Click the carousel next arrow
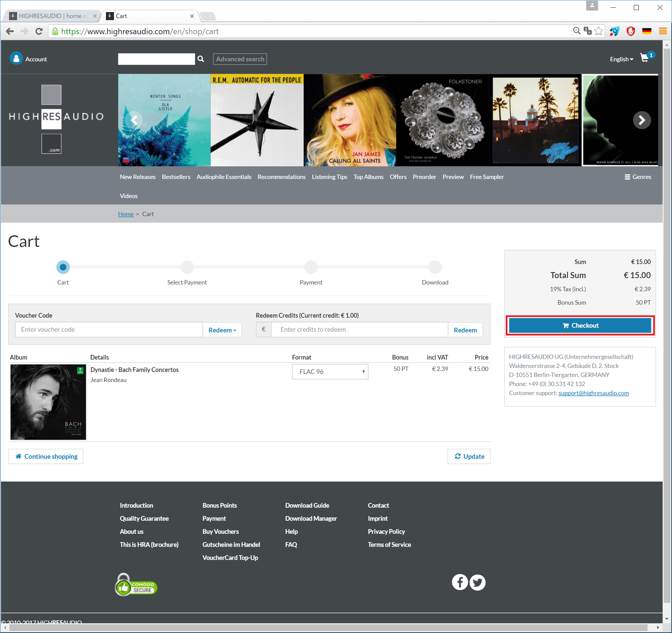The width and height of the screenshot is (672, 633). pyautogui.click(x=642, y=120)
